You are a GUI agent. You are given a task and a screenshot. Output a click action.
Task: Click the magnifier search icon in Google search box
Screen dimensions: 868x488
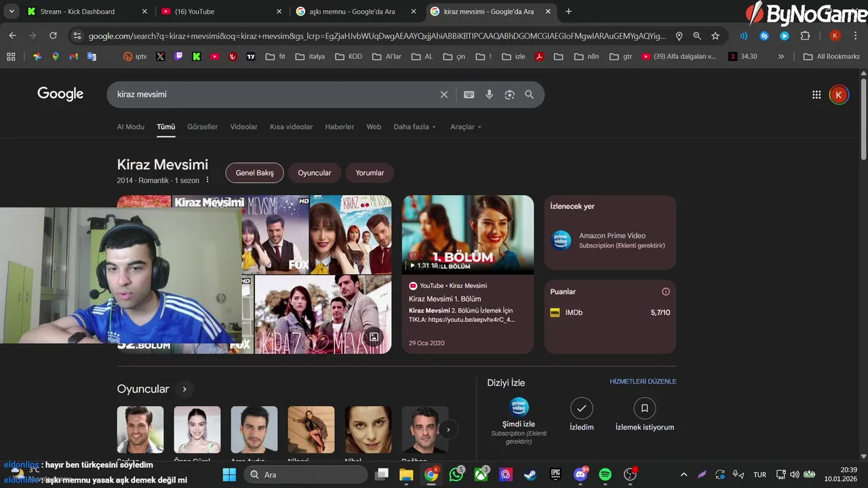click(530, 95)
